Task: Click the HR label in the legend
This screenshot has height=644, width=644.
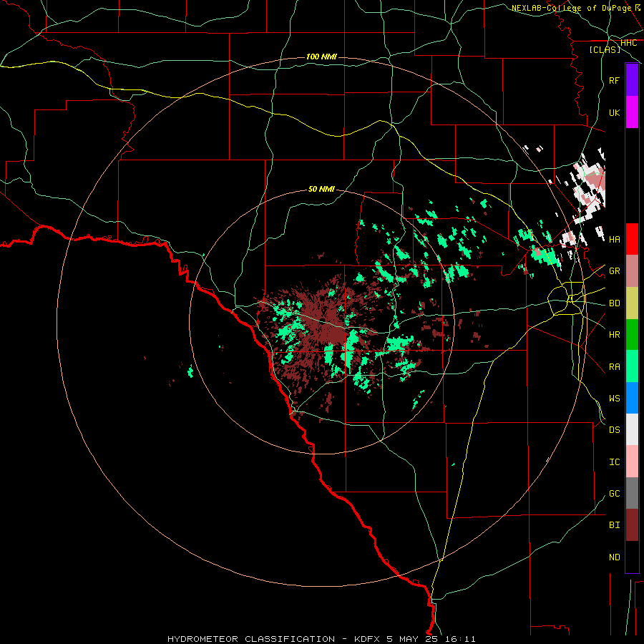Action: 614,335
